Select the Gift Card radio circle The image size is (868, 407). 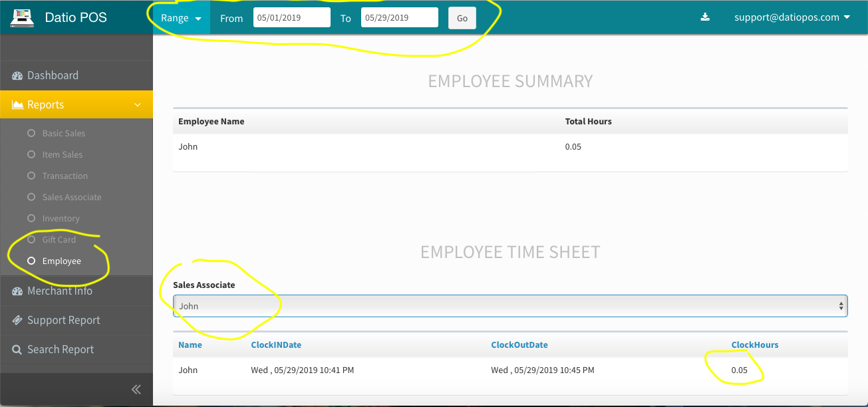pyautogui.click(x=31, y=239)
